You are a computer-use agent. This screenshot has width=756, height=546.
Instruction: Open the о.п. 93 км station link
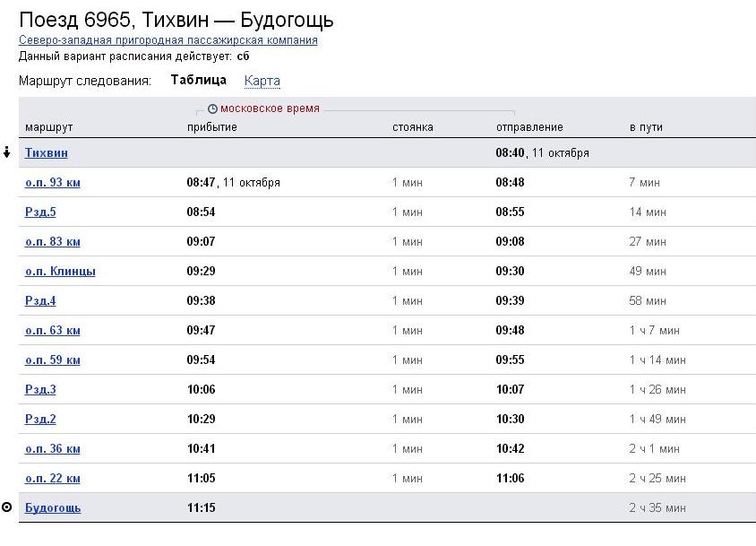(52, 183)
